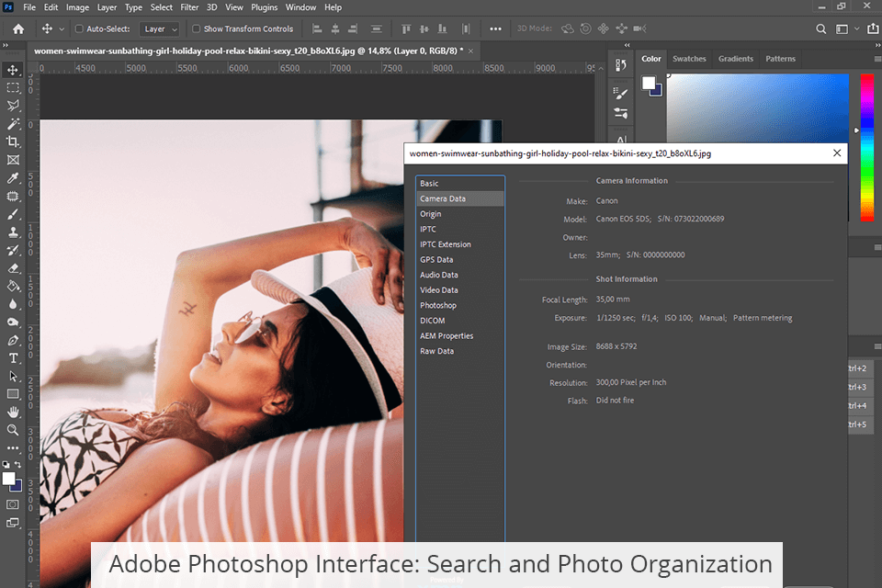Switch to the Swatches tab
Screen dimensions: 882x588
click(x=689, y=59)
